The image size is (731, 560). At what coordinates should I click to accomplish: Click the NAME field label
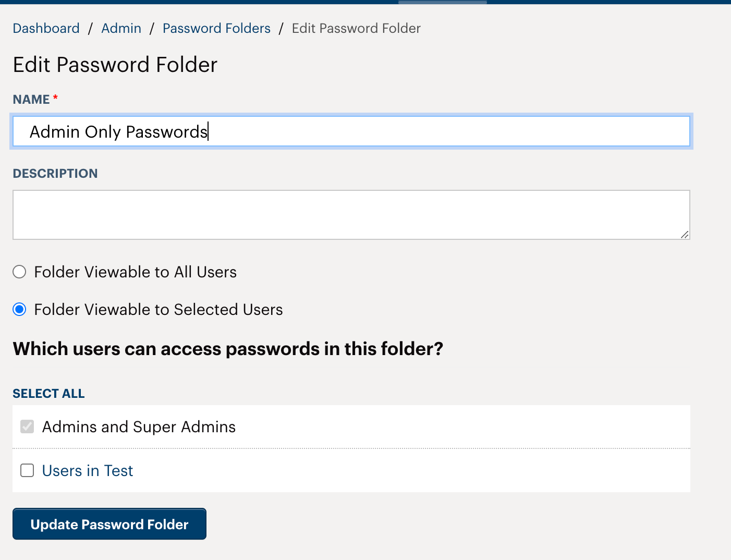point(30,99)
